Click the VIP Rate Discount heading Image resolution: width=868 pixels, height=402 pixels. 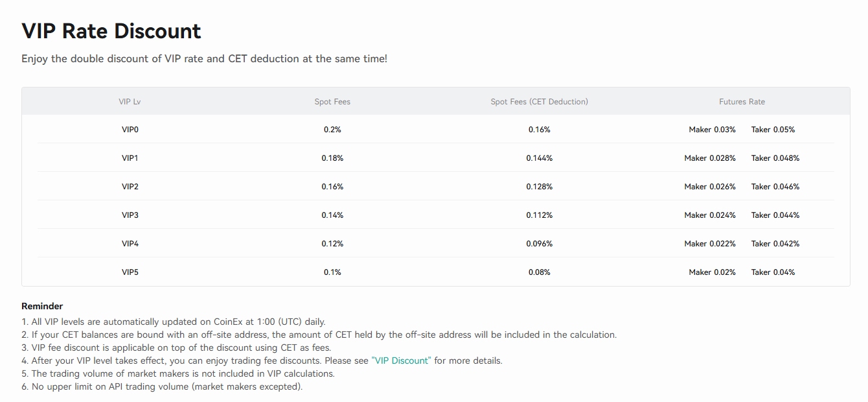click(111, 31)
